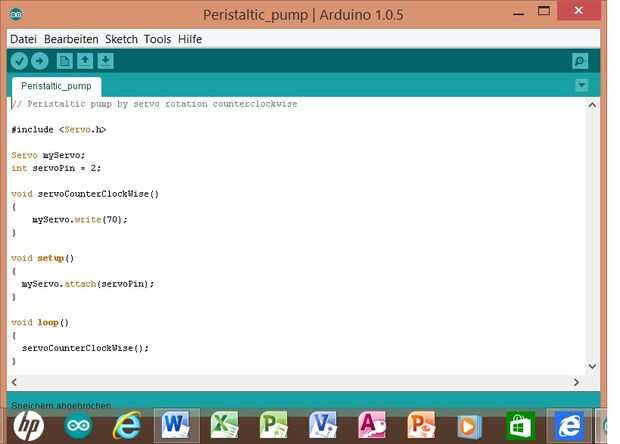This screenshot has width=620, height=444.
Task: Open the Hilfe menu
Action: pos(190,39)
